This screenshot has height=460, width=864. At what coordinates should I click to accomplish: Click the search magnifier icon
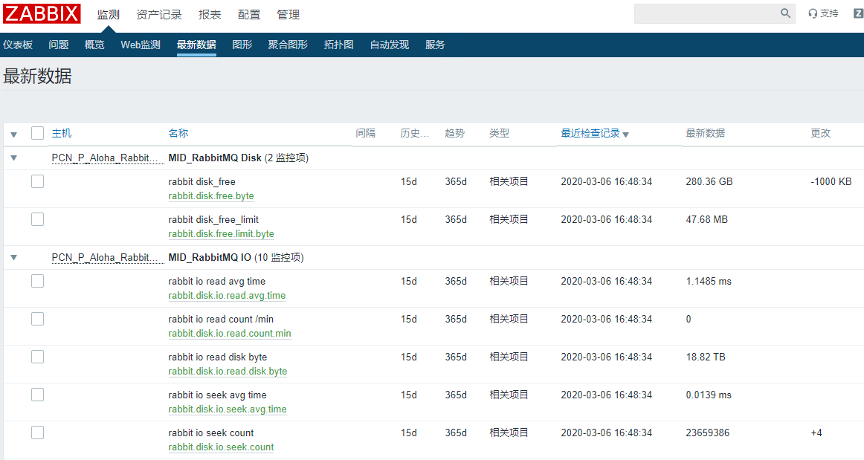pyautogui.click(x=785, y=13)
